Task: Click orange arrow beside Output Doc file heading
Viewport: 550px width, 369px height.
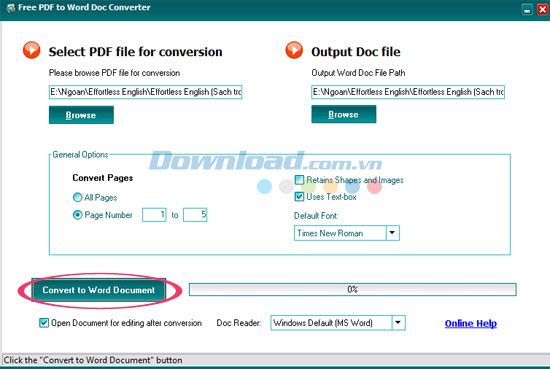Action: (294, 50)
